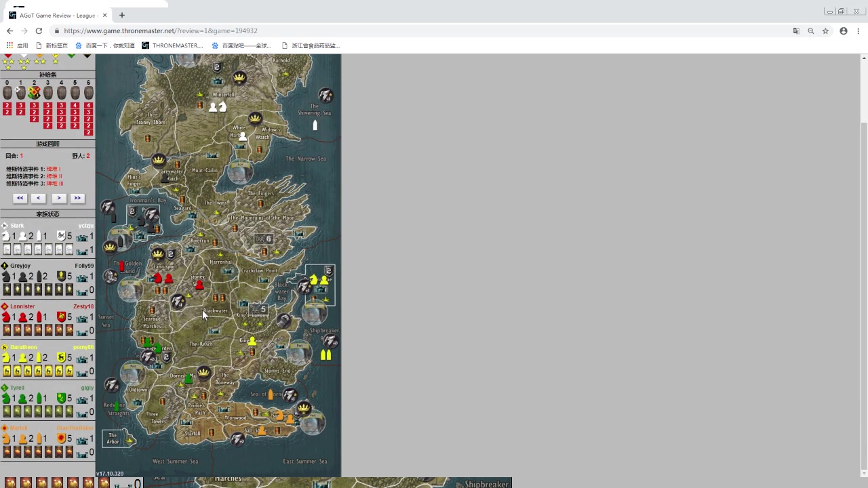Open player Folly99's profile

pyautogui.click(x=84, y=266)
